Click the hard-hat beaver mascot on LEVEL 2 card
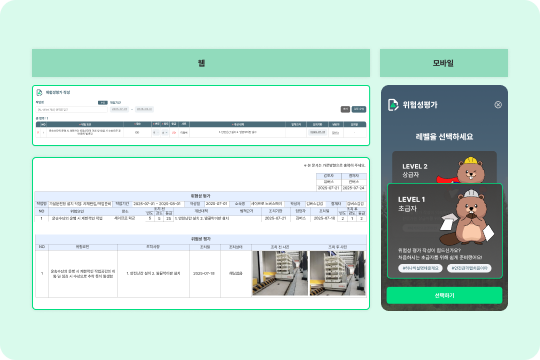This screenshot has width=540, height=360. [x=471, y=170]
